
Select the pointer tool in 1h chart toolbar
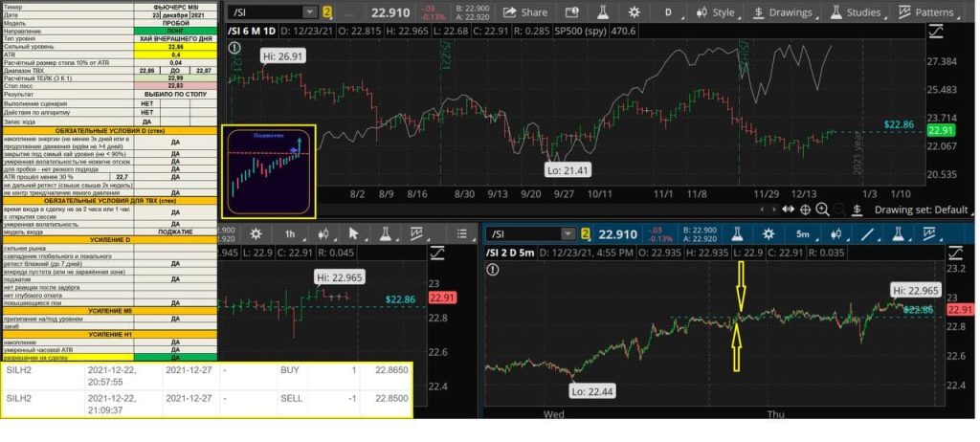(354, 233)
